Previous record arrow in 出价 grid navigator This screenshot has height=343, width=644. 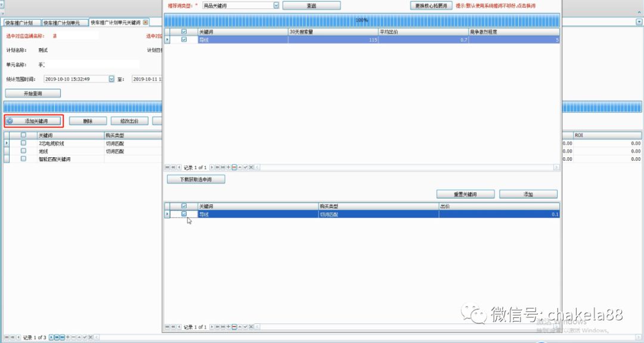pyautogui.click(x=179, y=327)
